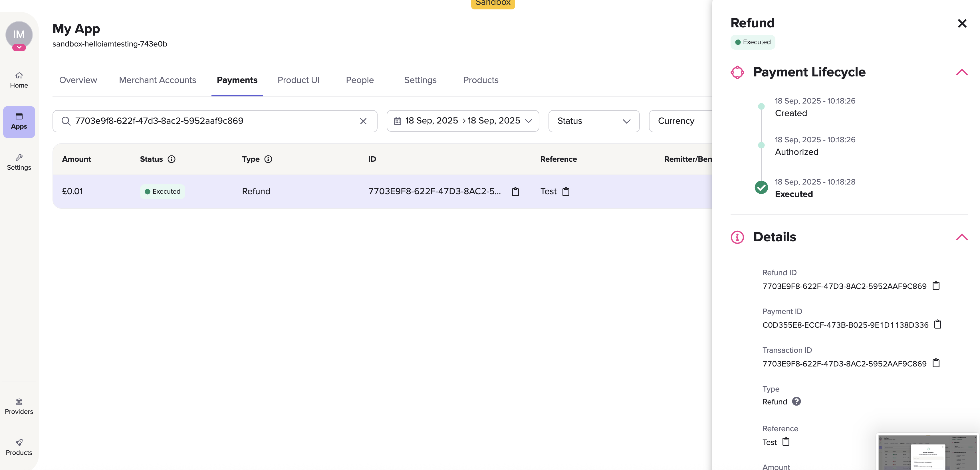Collapse the Payment Lifecycle section
The width and height of the screenshot is (980, 470).
coord(961,72)
